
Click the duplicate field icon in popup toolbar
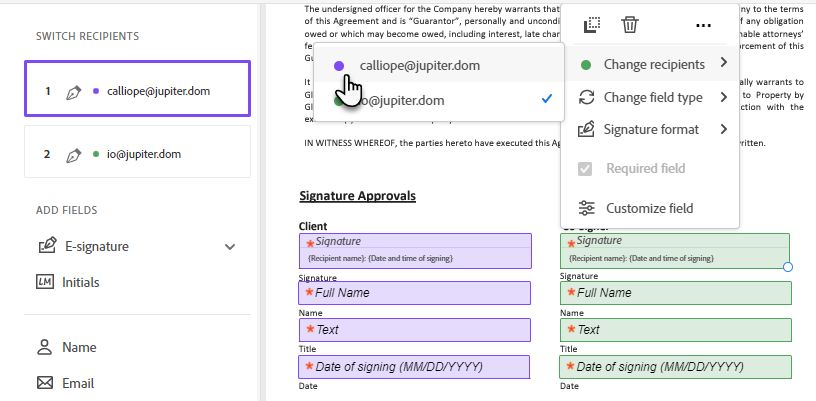coord(592,24)
